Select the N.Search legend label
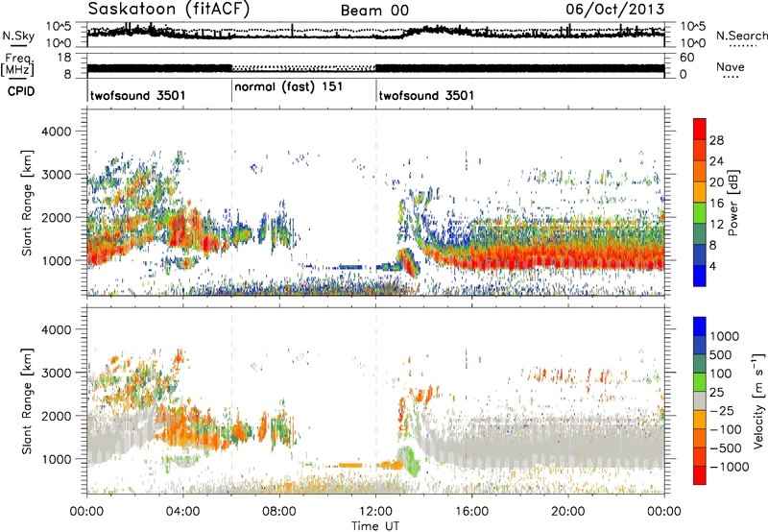Viewport: 768px width, 532px height. (x=741, y=36)
